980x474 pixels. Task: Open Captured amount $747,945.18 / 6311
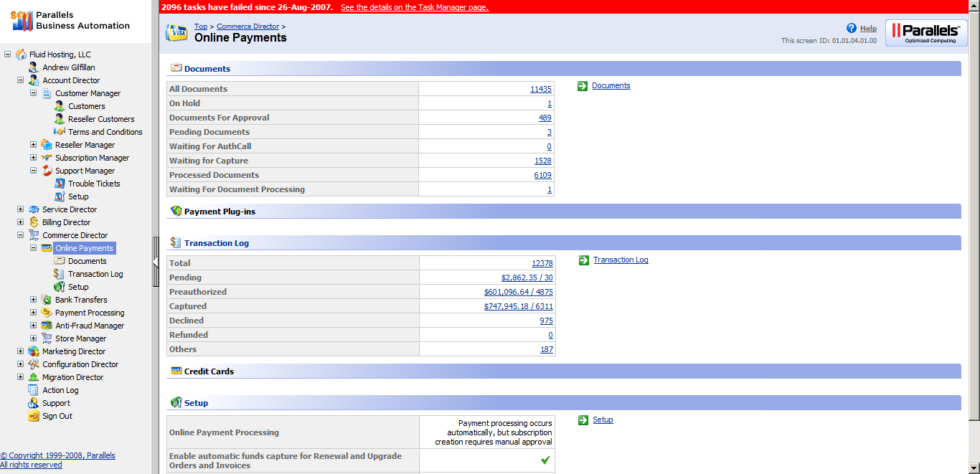click(519, 306)
